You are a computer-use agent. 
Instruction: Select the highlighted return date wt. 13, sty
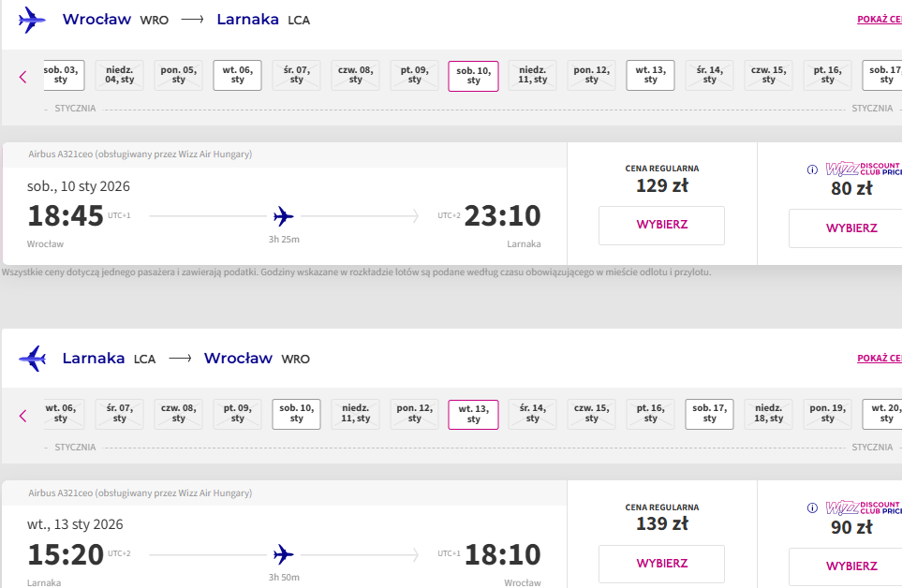(x=473, y=415)
